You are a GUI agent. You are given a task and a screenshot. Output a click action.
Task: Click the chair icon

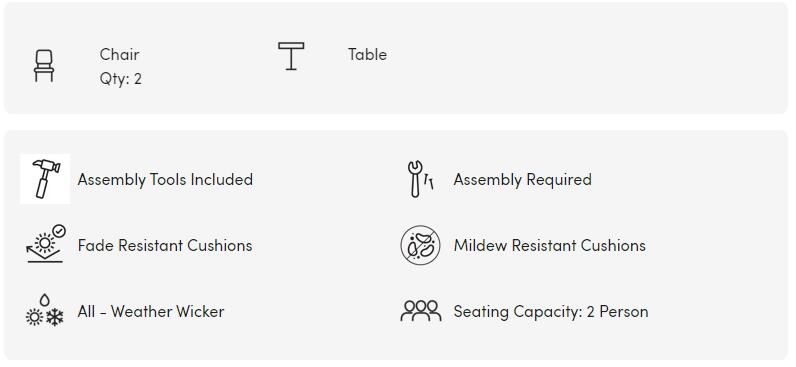tap(44, 65)
